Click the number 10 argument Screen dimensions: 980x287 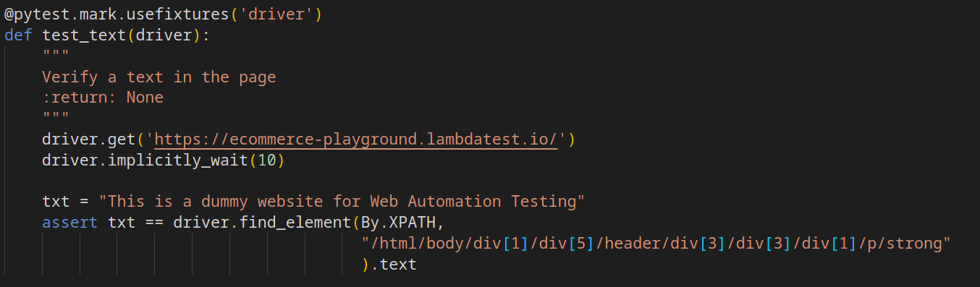(268, 160)
